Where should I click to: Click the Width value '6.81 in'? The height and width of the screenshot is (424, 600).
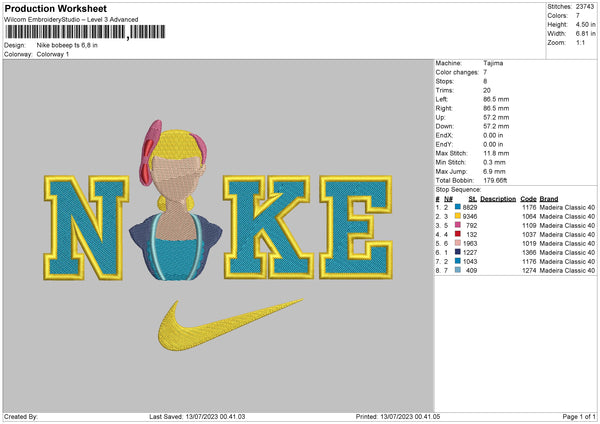pos(585,34)
